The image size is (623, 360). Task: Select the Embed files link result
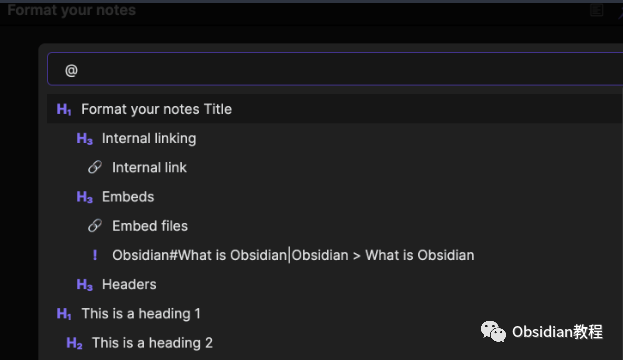pyautogui.click(x=335, y=226)
